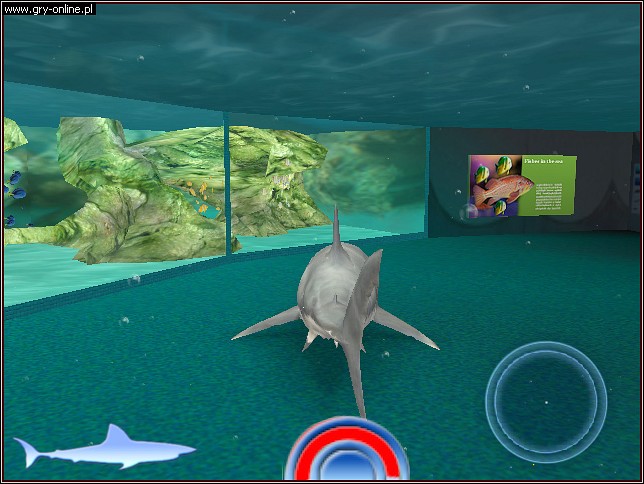Tap the orange fish school in aquarium
This screenshot has width=644, height=484.
200,196
